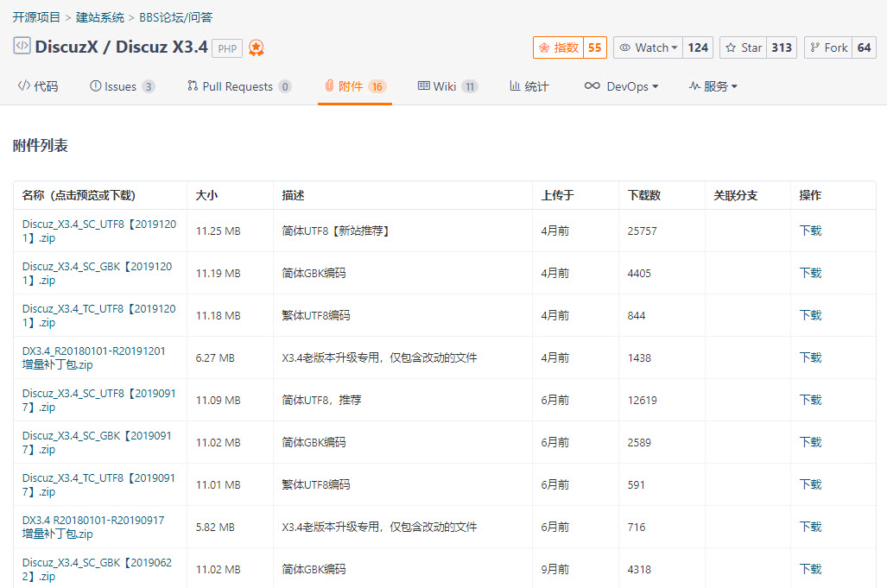This screenshot has width=887, height=588.
Task: Expand the DevOps menu
Action: click(622, 85)
